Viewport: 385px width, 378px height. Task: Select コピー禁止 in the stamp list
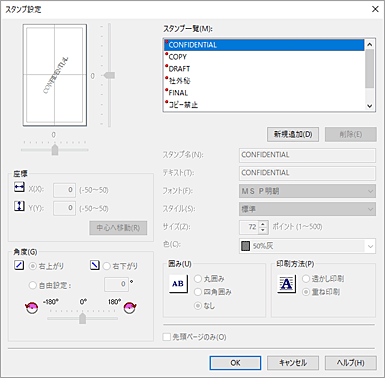coord(264,105)
